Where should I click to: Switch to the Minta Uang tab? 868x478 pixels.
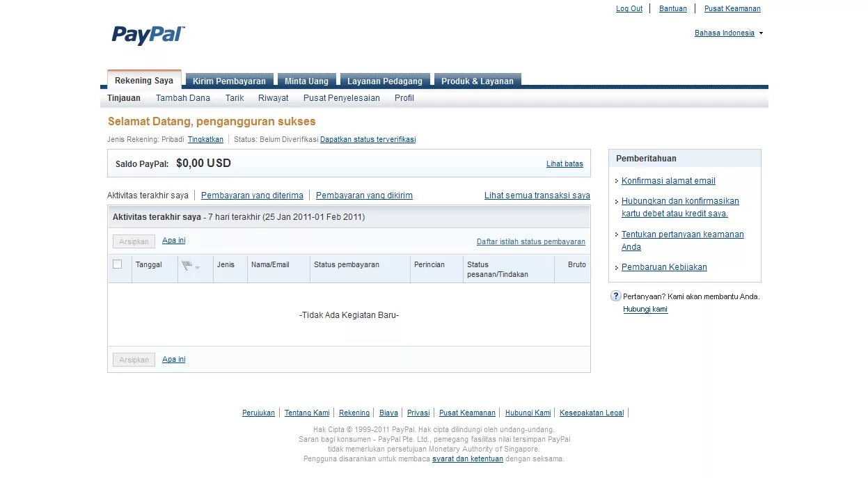(x=306, y=81)
